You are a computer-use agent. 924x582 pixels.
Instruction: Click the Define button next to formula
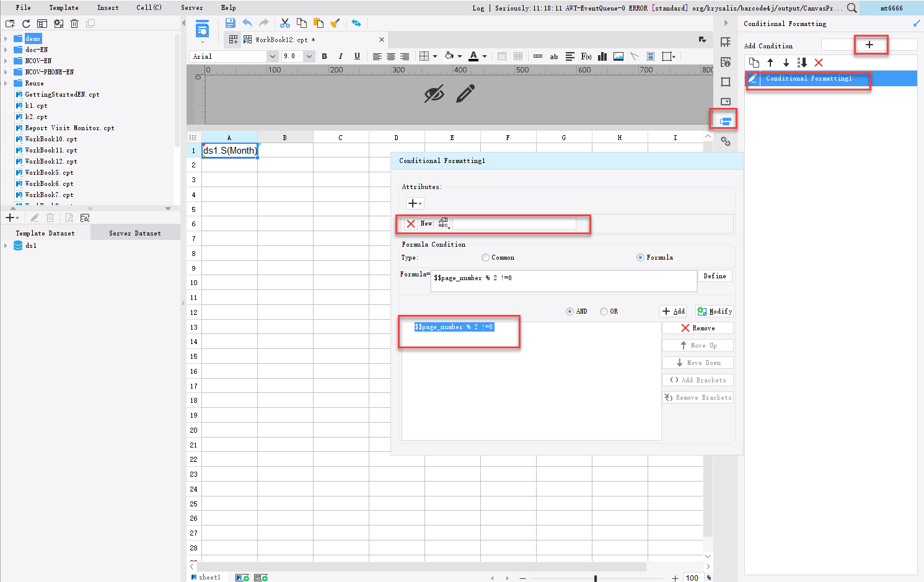point(715,276)
